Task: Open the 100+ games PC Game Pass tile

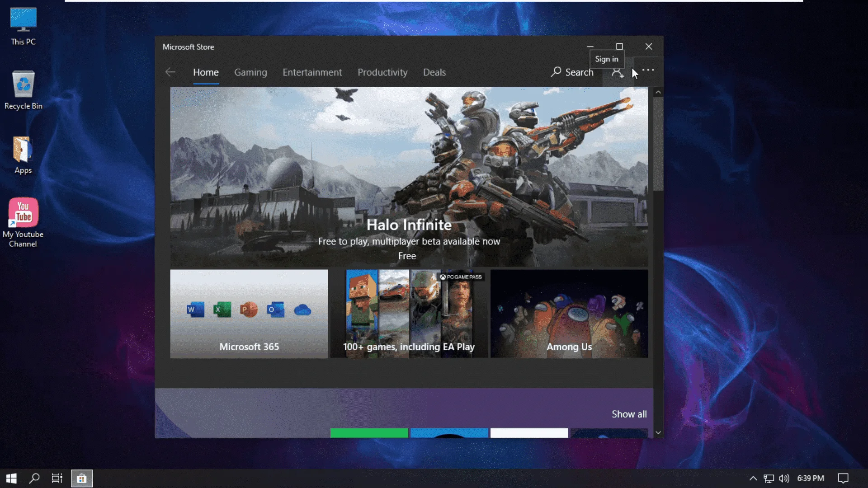Action: pos(409,314)
